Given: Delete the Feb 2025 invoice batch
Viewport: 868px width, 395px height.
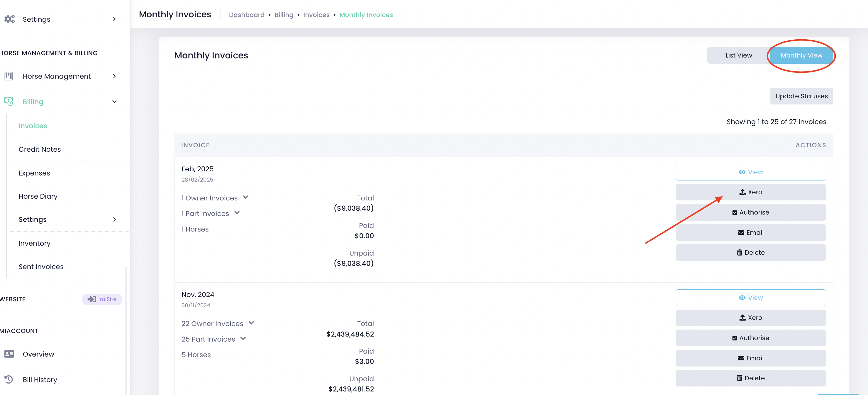Looking at the screenshot, I should (x=751, y=252).
